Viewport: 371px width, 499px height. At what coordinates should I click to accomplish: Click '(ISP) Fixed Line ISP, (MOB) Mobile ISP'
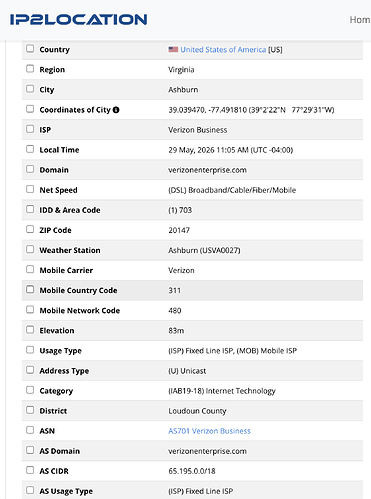point(232,351)
